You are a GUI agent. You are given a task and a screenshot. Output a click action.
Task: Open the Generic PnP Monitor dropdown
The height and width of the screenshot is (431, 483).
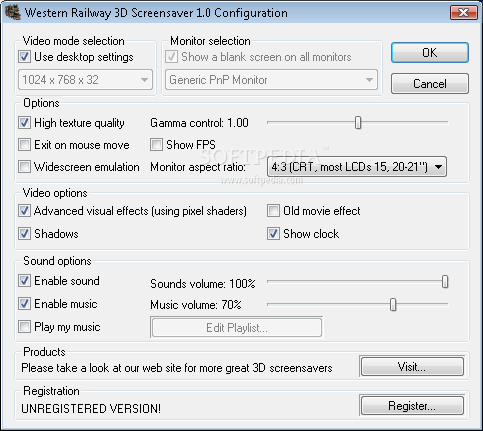point(271,80)
